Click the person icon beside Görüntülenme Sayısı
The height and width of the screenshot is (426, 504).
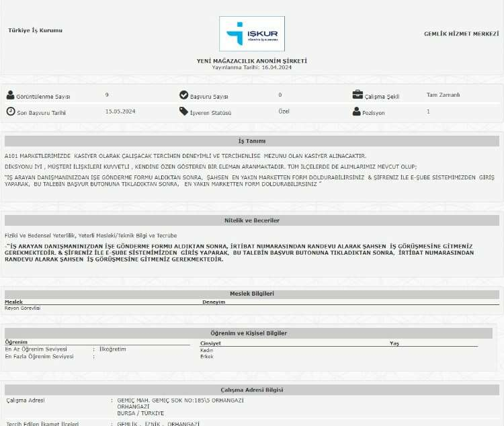tap(10, 95)
